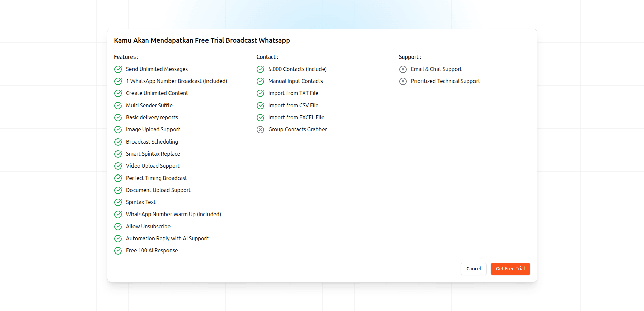Click the check icon next to Multi Sender Suffle

(x=118, y=106)
